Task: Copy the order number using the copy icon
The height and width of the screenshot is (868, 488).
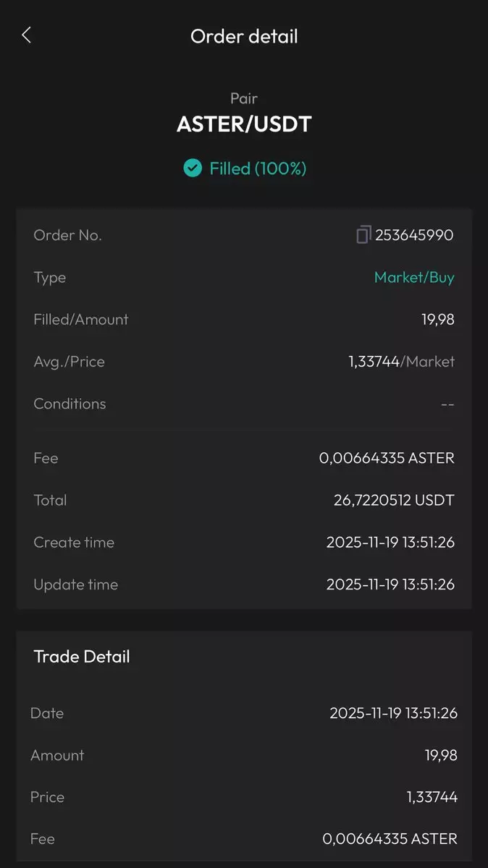Action: pos(363,235)
